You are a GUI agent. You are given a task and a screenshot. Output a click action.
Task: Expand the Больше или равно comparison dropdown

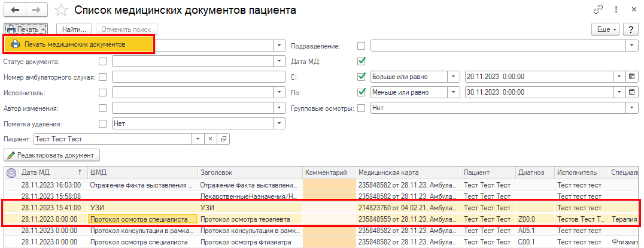[x=454, y=77]
